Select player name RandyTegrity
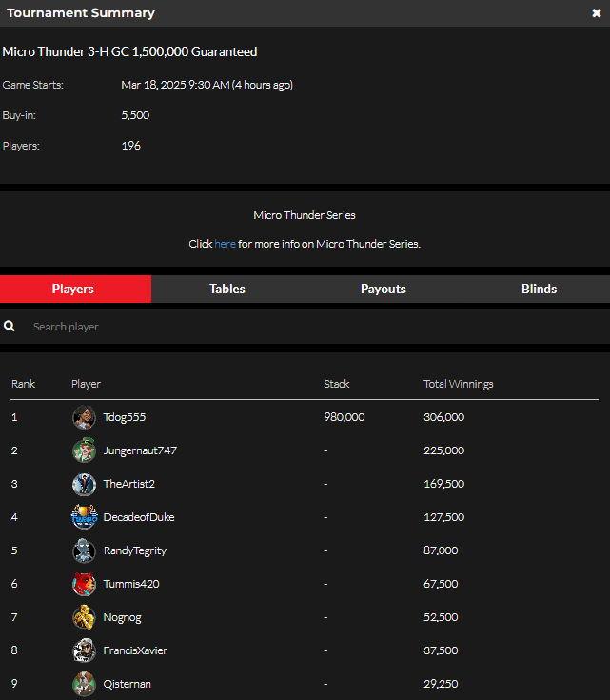This screenshot has width=610, height=700. coord(135,550)
